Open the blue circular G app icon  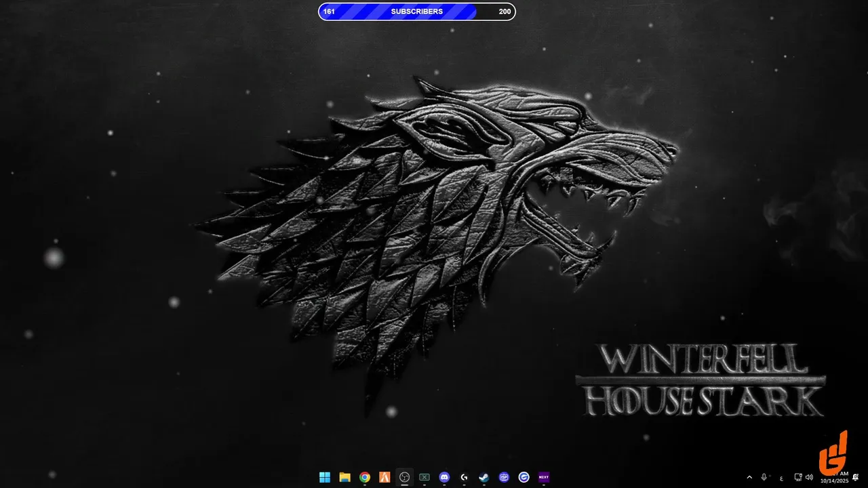(x=524, y=477)
